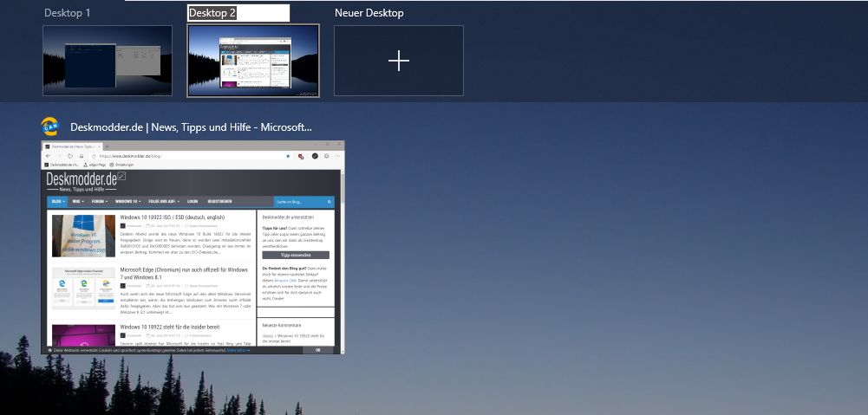Click the Neuer Desktop label
The height and width of the screenshot is (415, 868).
coord(369,13)
